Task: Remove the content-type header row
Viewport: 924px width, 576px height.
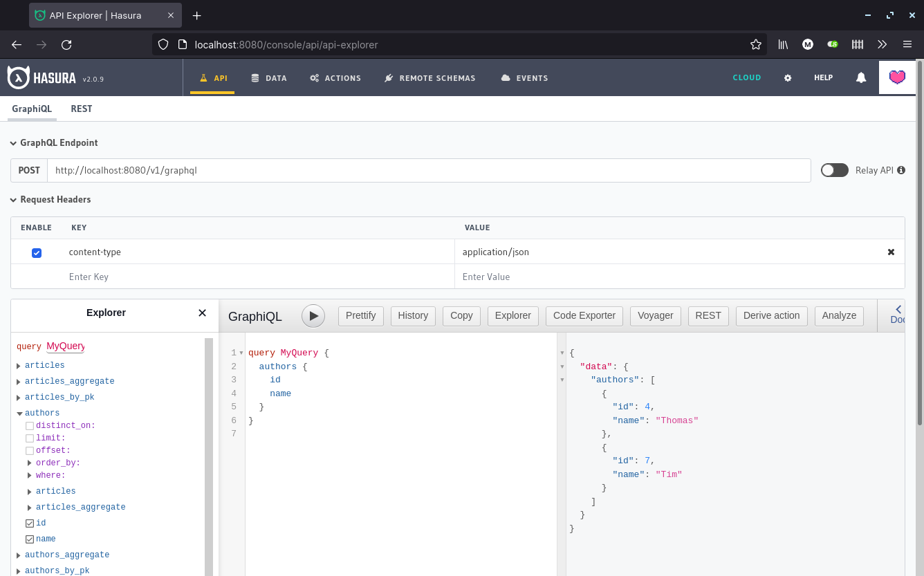Action: coord(891,252)
